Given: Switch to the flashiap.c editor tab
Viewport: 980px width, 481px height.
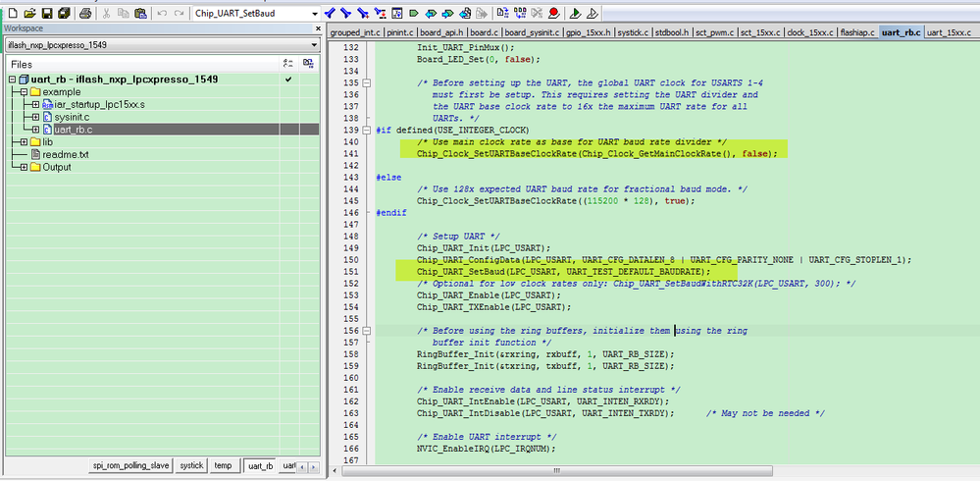Looking at the screenshot, I should click(857, 32).
